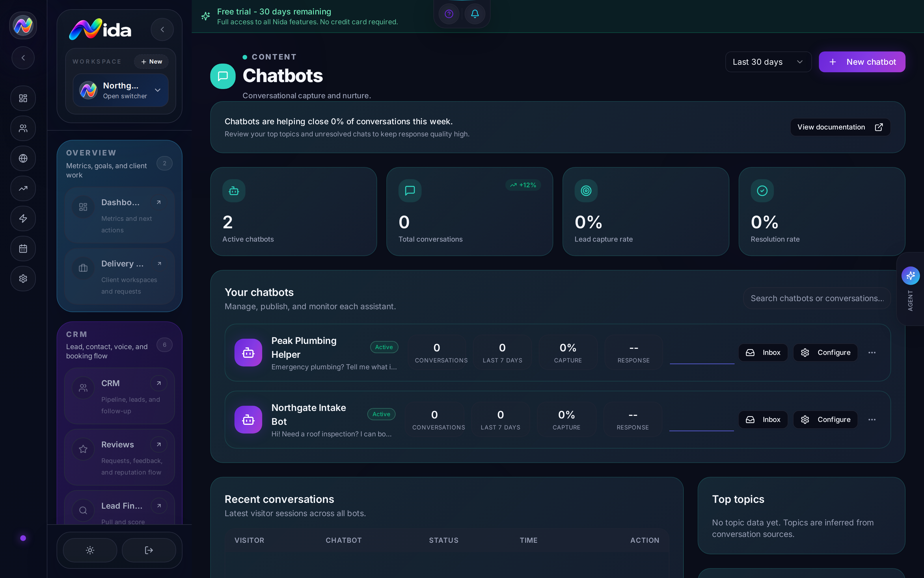Click the Northgate Intake Bot icon
Viewport: 924px width, 578px height.
tap(248, 419)
